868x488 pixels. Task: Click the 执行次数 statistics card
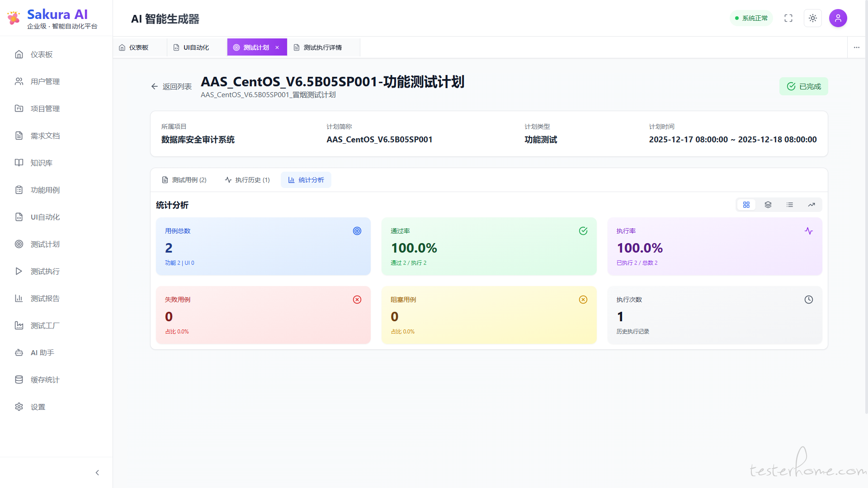click(x=714, y=315)
